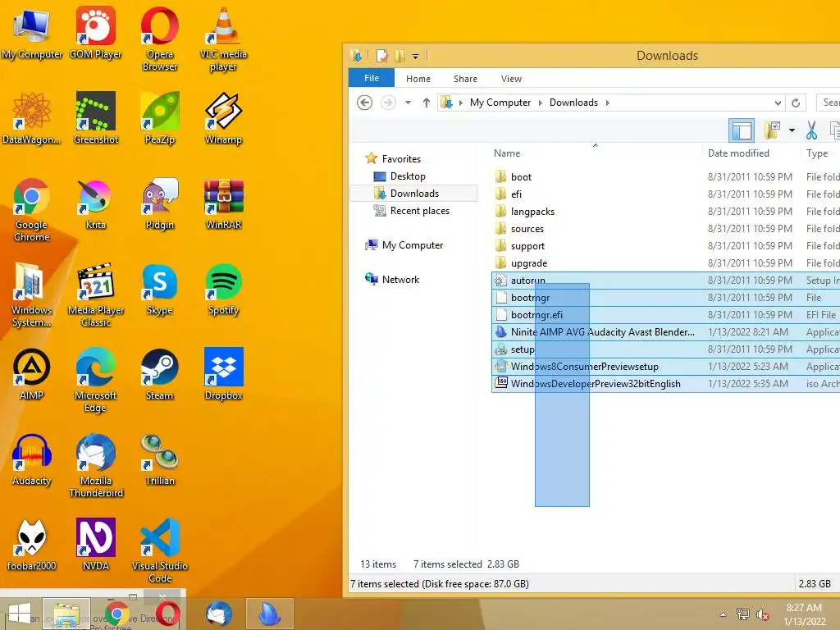Select the Dropbox desktop icon

click(223, 374)
